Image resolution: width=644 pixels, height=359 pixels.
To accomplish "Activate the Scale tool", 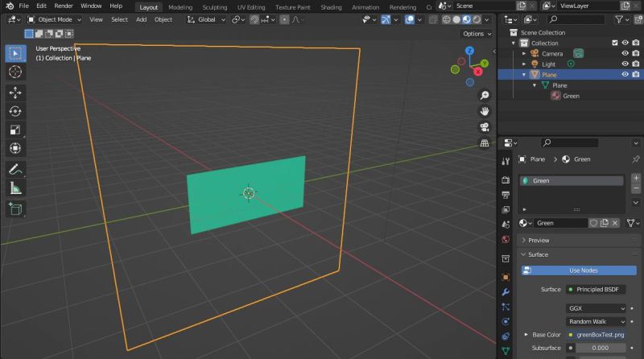I will [x=15, y=130].
